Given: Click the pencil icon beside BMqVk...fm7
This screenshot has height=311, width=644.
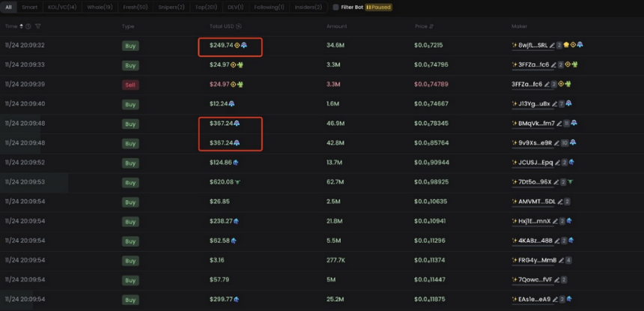Looking at the screenshot, I should pyautogui.click(x=559, y=123).
